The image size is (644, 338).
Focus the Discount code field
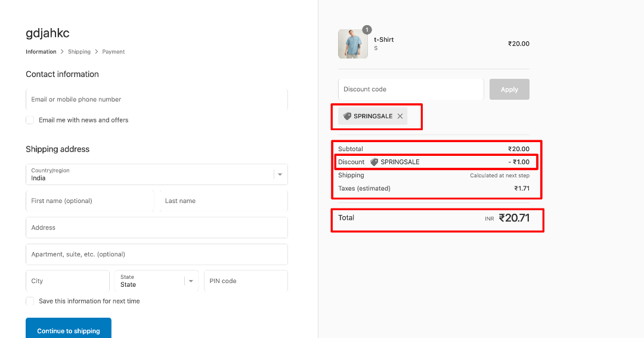click(411, 89)
